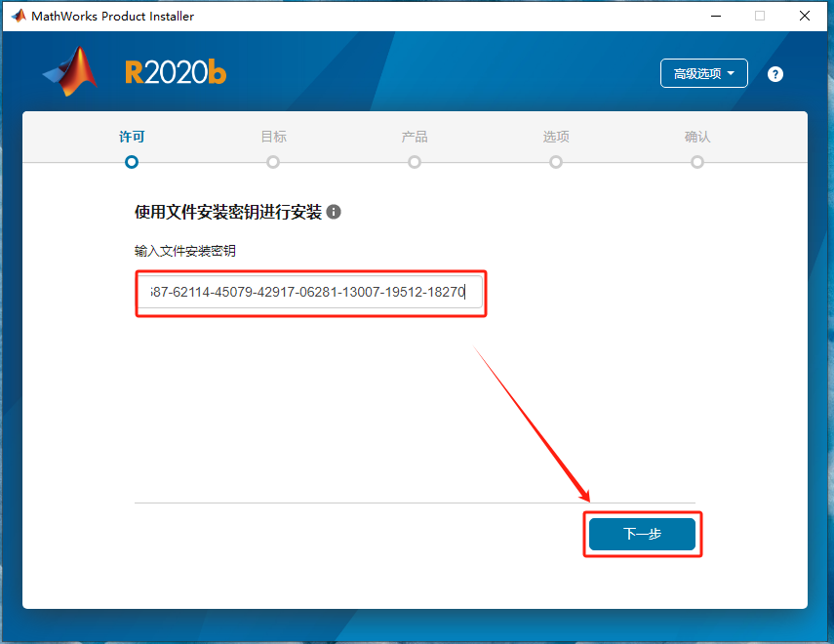Click the 确认 step circle marker
This screenshot has height=644, width=834.
coord(697,162)
